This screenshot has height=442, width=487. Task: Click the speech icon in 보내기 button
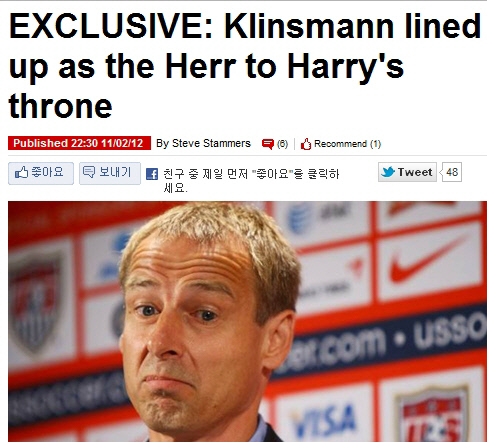coord(89,172)
